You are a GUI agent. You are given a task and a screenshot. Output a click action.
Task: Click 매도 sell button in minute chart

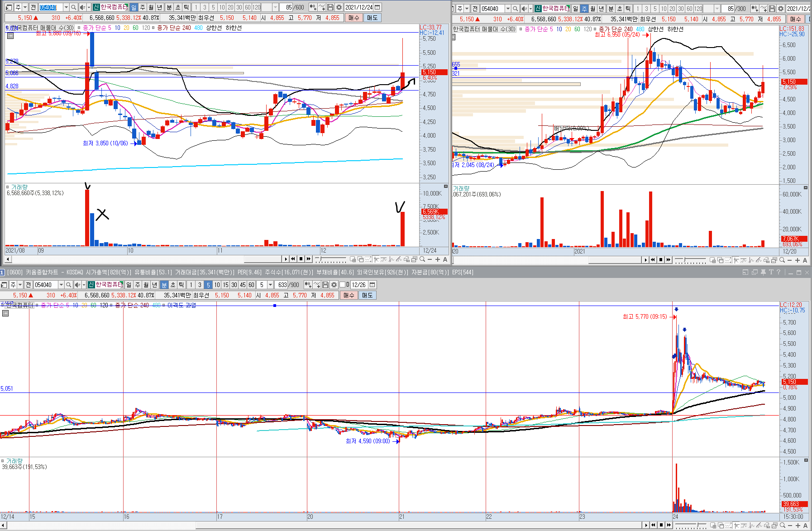[367, 295]
